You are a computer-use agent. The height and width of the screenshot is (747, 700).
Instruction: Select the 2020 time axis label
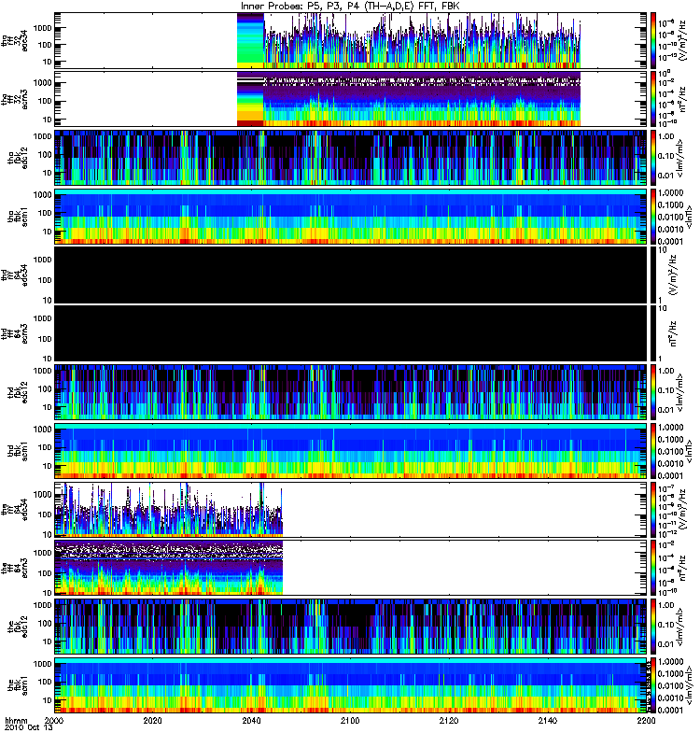153,720
